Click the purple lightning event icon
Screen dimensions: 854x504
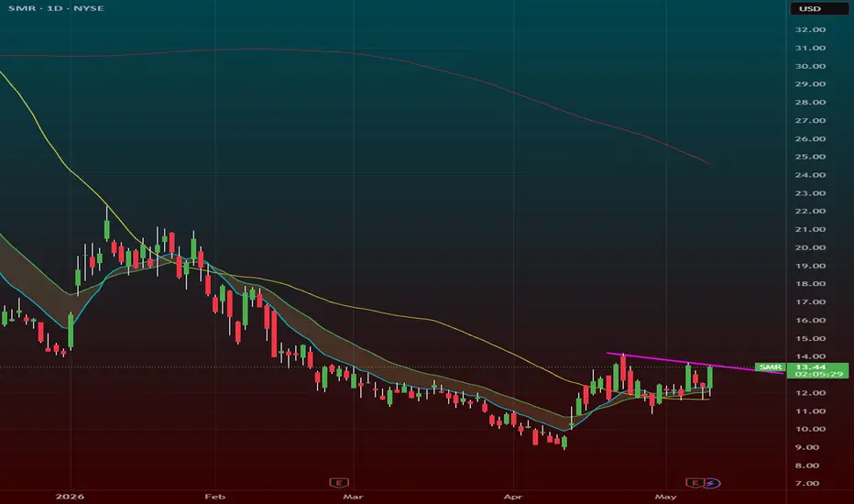(712, 483)
